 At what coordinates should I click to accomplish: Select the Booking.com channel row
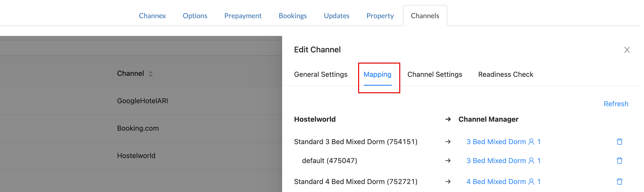[141, 128]
